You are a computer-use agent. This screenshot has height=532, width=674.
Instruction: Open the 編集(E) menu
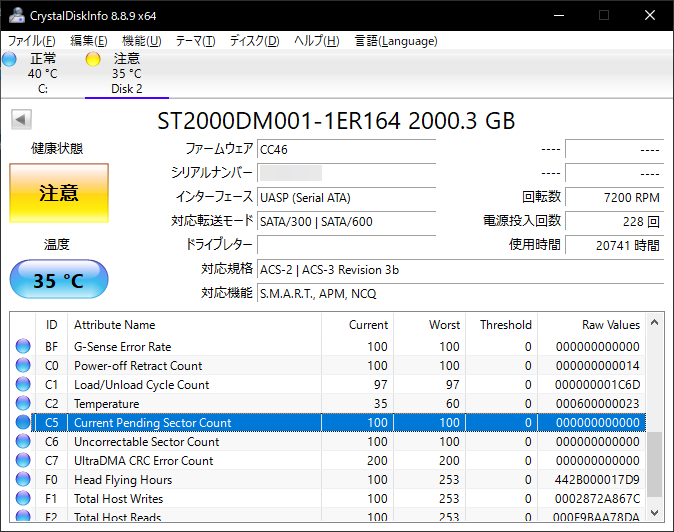click(89, 41)
